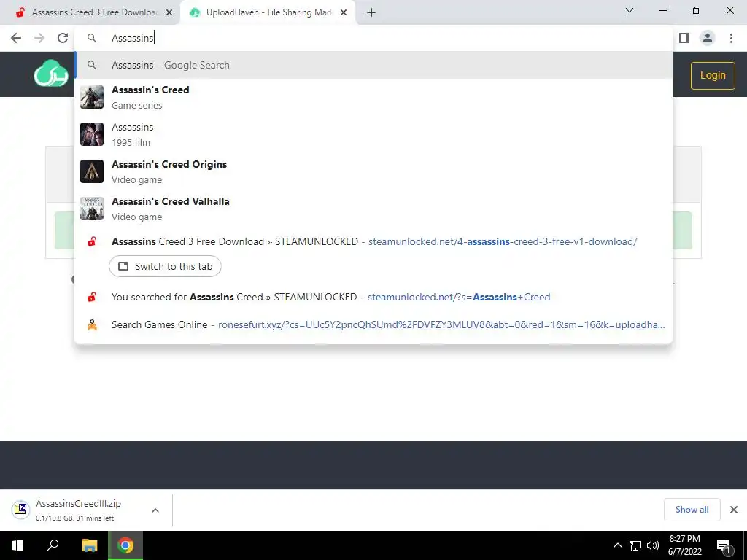Open the clock showing 8:27 PM
The width and height of the screenshot is (747, 560).
click(684, 545)
